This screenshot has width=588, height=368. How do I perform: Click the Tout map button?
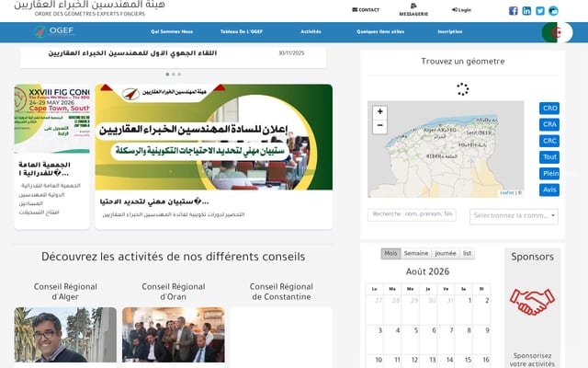549,157
